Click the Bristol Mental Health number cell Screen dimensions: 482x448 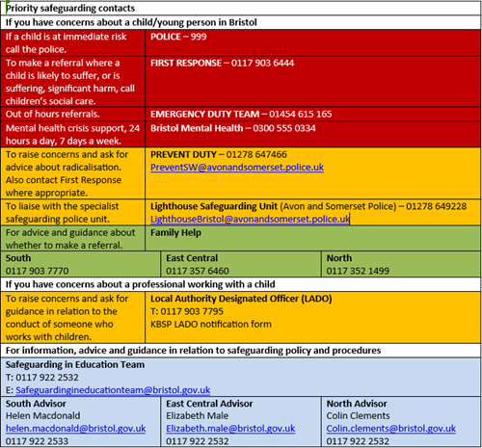[312, 134]
